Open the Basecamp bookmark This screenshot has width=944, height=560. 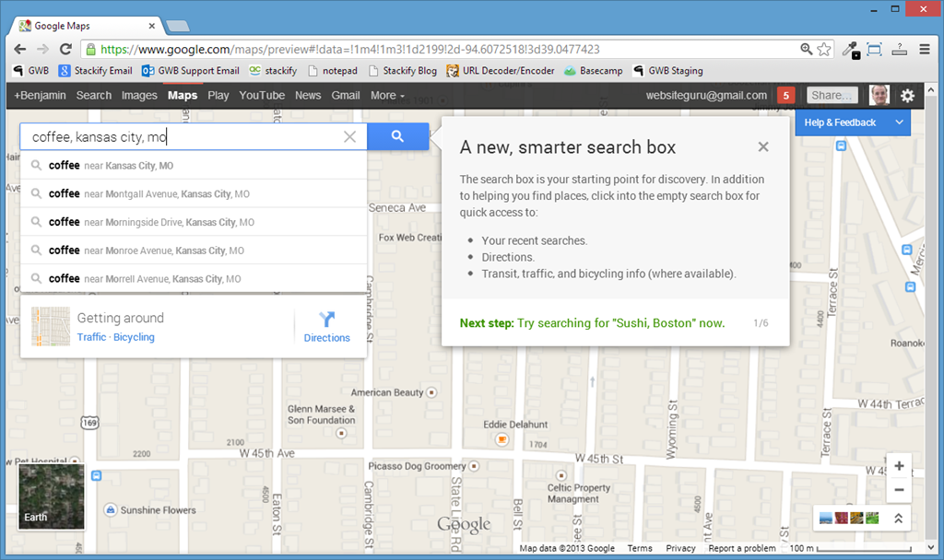click(x=593, y=70)
